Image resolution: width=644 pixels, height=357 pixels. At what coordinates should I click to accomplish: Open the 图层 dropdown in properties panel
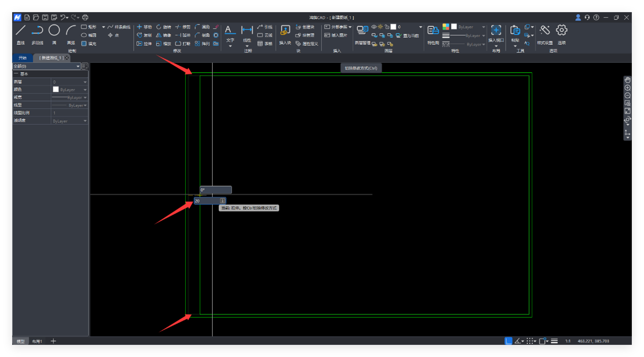(85, 82)
